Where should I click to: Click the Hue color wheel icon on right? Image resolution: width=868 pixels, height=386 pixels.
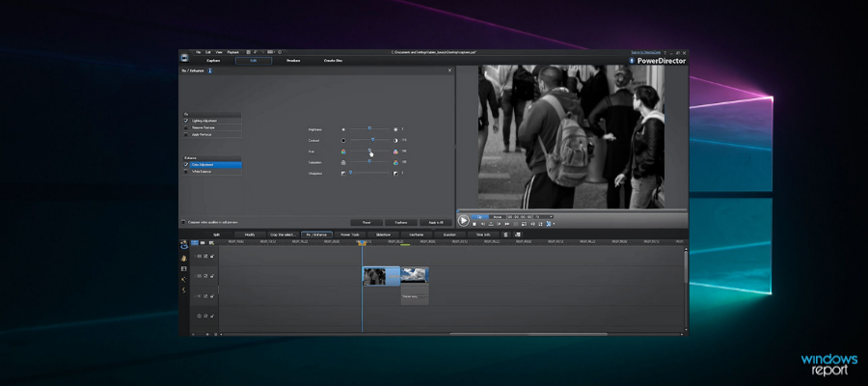[395, 152]
